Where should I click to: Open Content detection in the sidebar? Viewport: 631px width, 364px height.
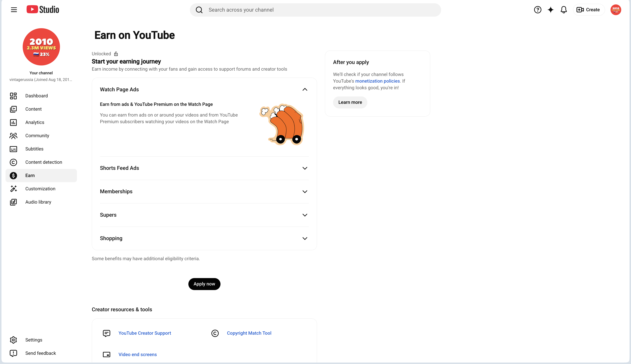pos(41,162)
